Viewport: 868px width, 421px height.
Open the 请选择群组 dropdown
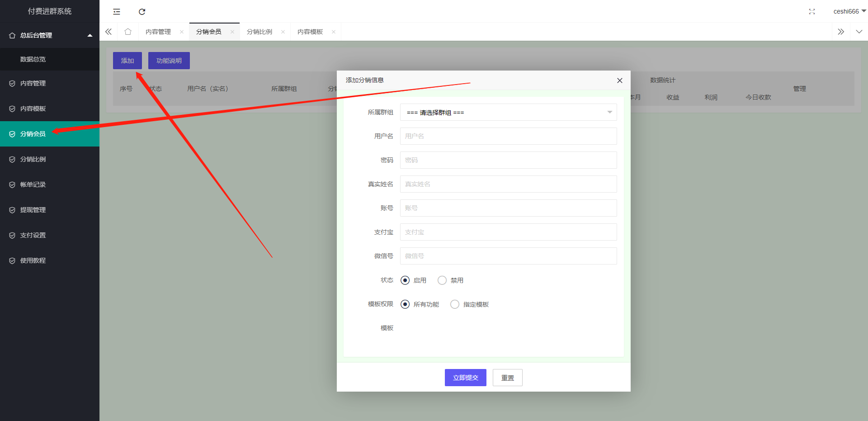tap(508, 112)
